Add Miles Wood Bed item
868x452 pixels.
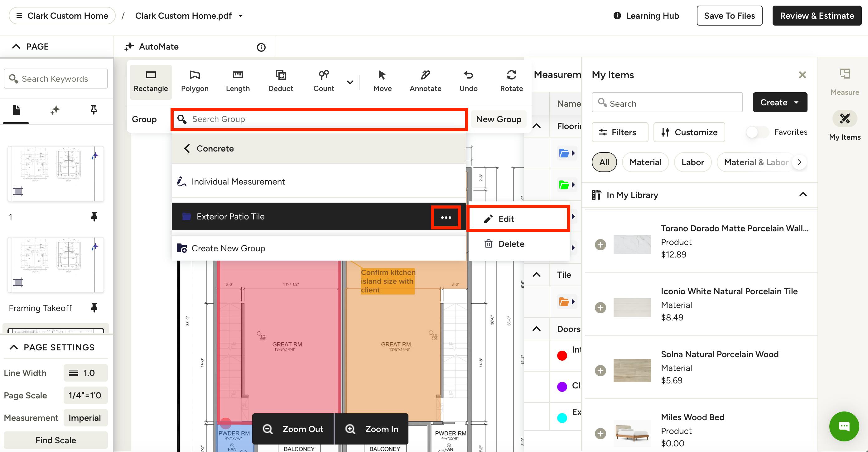click(600, 434)
